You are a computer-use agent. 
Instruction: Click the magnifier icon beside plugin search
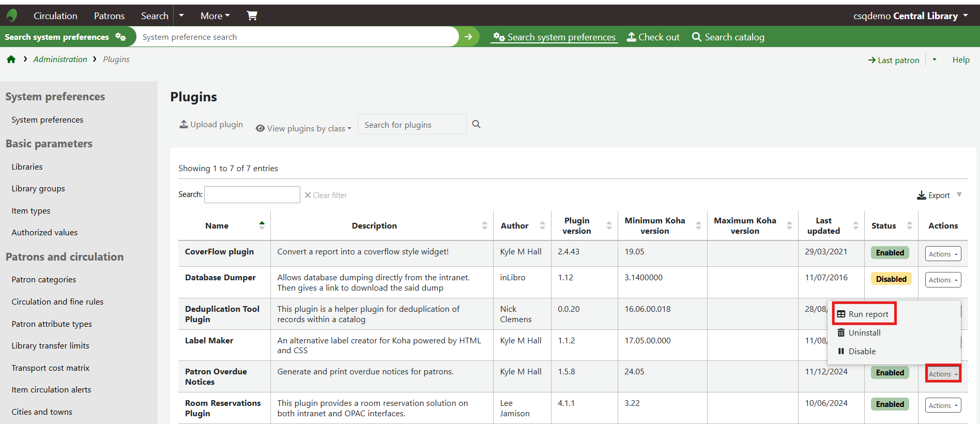pyautogui.click(x=476, y=124)
